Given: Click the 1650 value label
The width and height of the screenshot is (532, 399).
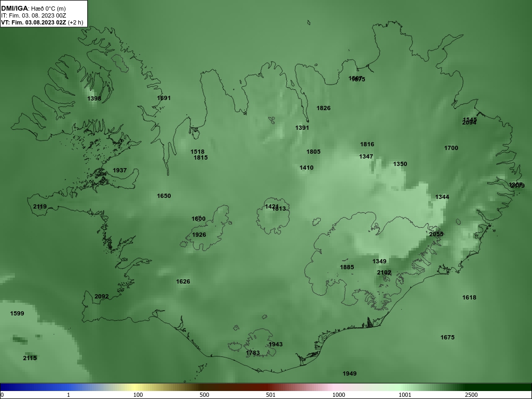Looking at the screenshot, I should pos(164,196).
